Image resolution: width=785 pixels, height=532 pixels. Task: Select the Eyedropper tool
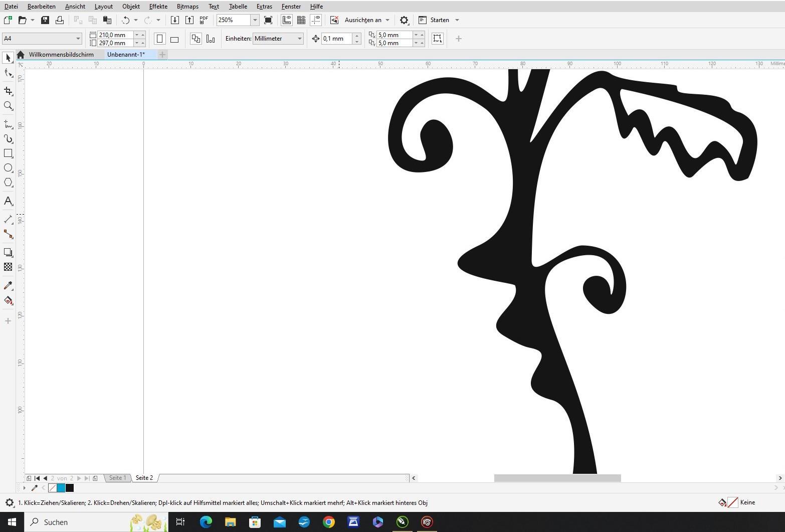pyautogui.click(x=8, y=285)
